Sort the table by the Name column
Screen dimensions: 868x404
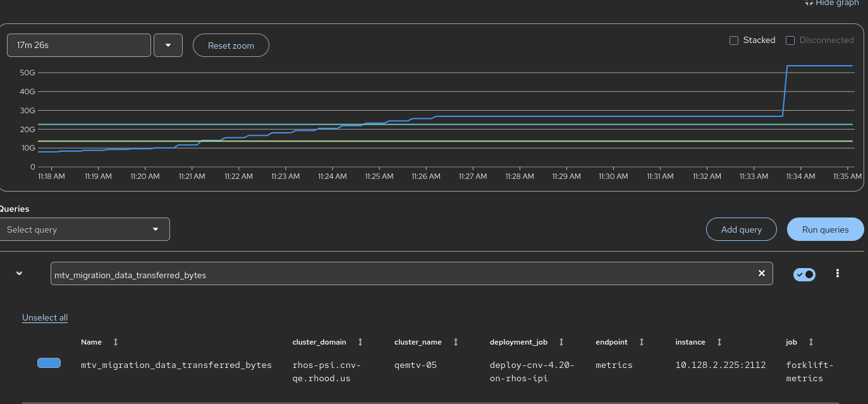[x=115, y=342]
